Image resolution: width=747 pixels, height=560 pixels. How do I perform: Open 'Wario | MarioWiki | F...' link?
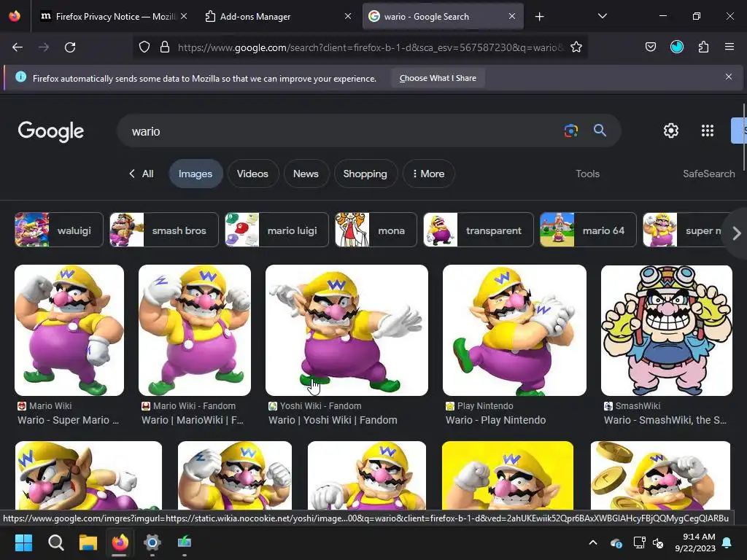tap(193, 420)
